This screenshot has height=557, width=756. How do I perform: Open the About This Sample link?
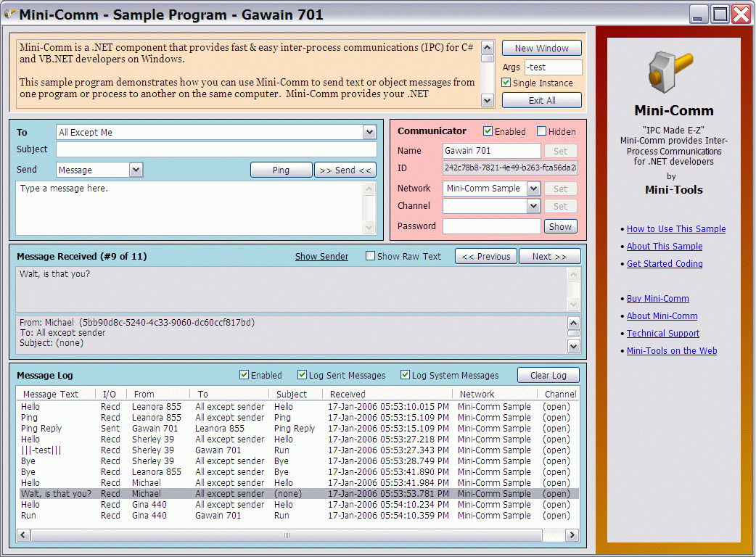665,246
